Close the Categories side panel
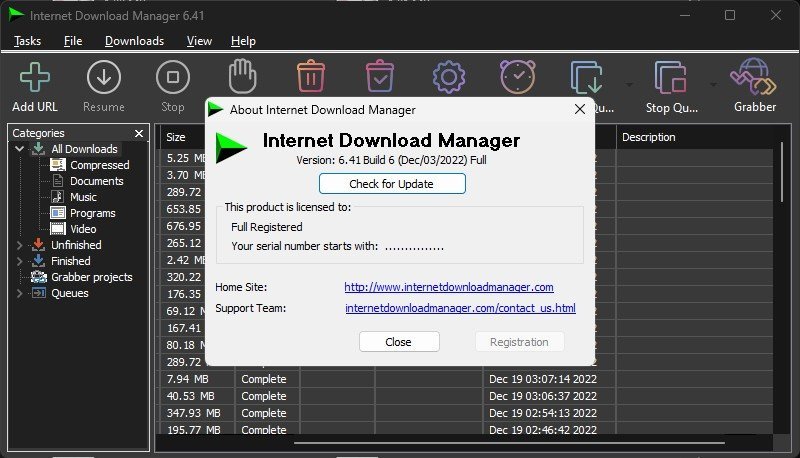800x458 pixels. click(x=139, y=133)
